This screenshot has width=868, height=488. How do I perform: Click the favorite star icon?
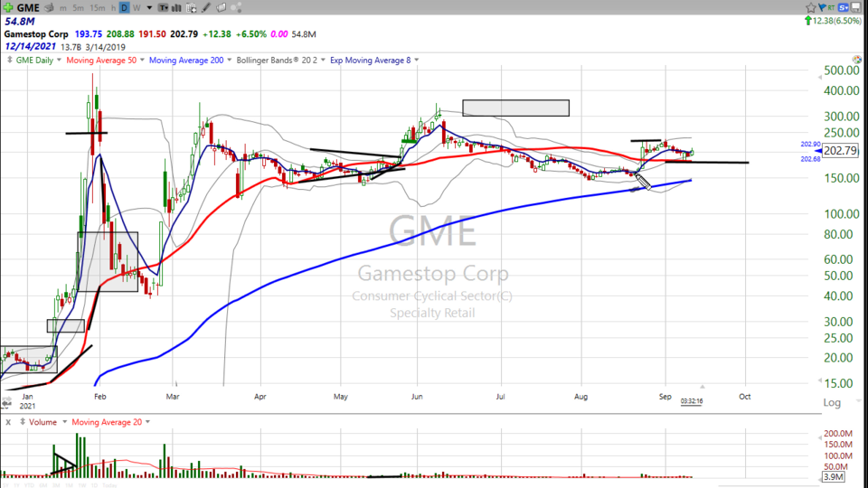(x=811, y=7)
